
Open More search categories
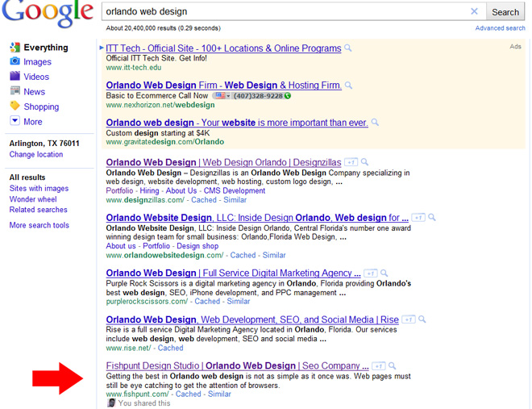[x=33, y=122]
